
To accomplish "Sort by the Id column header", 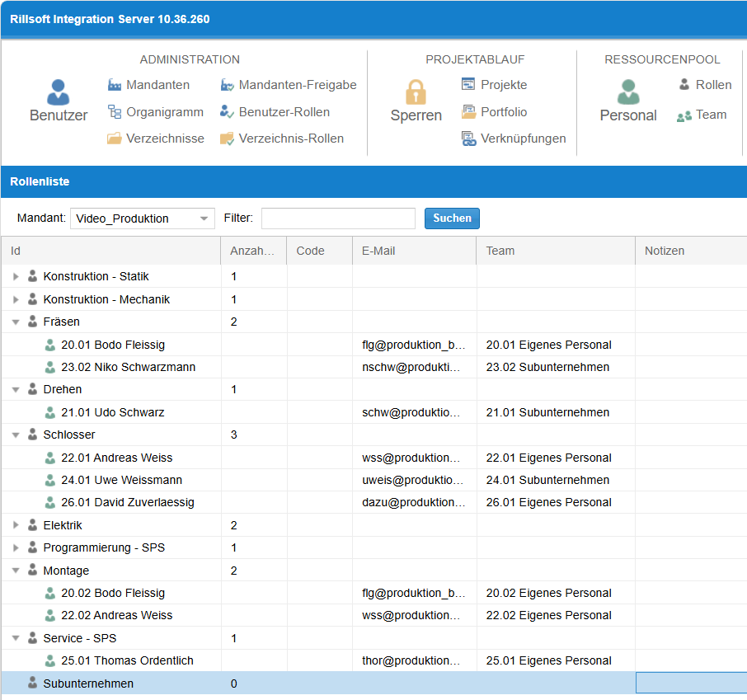I will point(111,251).
